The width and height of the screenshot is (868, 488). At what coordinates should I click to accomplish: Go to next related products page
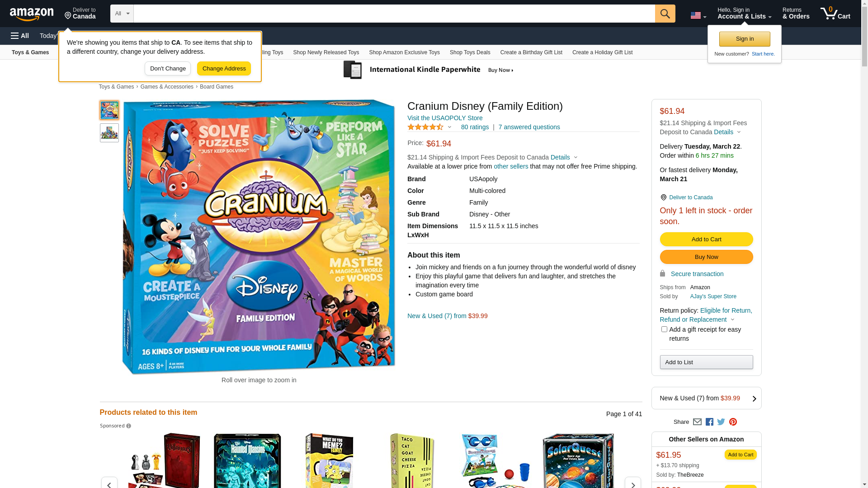coord(632,484)
